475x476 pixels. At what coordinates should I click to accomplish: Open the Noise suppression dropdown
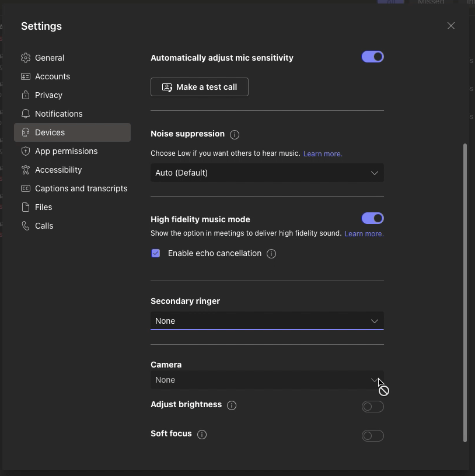267,173
